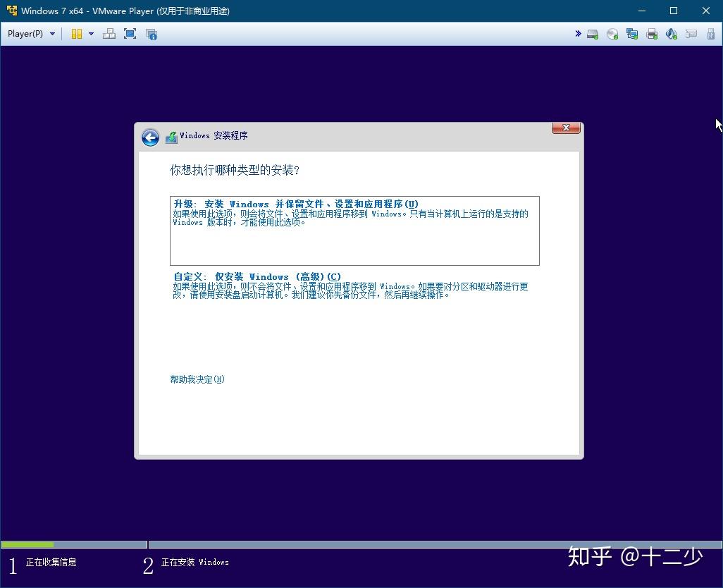The width and height of the screenshot is (723, 588).
Task: Open the Player(P) menu
Action: click(x=31, y=34)
